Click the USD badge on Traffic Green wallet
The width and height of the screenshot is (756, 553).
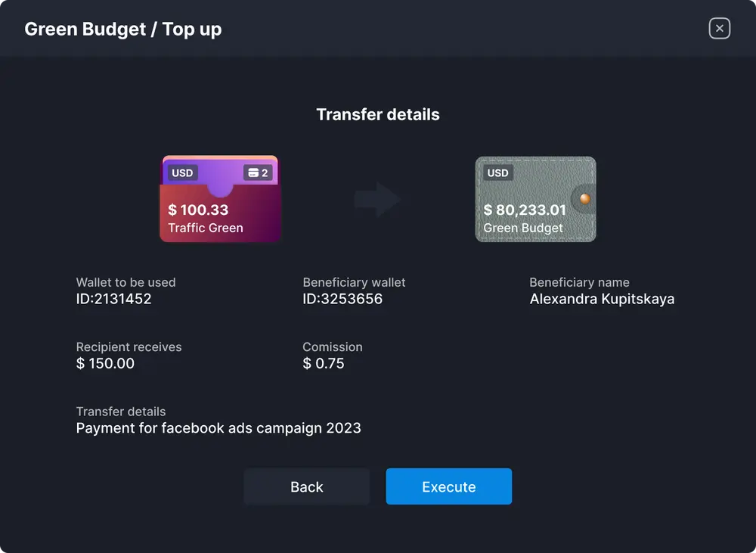point(182,173)
